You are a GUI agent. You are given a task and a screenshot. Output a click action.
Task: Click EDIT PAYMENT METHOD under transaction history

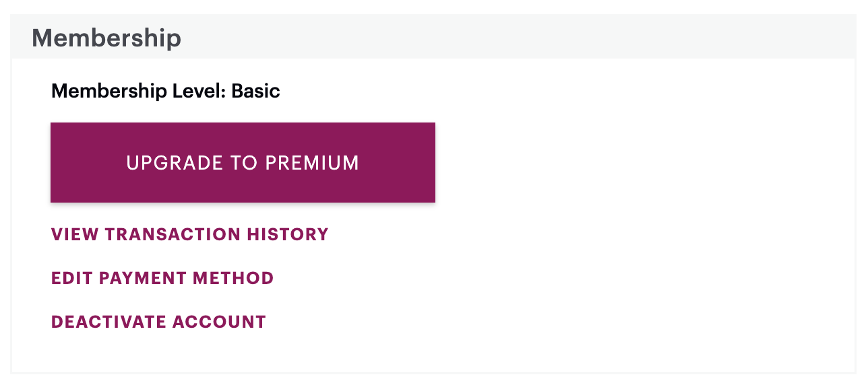[x=162, y=278]
